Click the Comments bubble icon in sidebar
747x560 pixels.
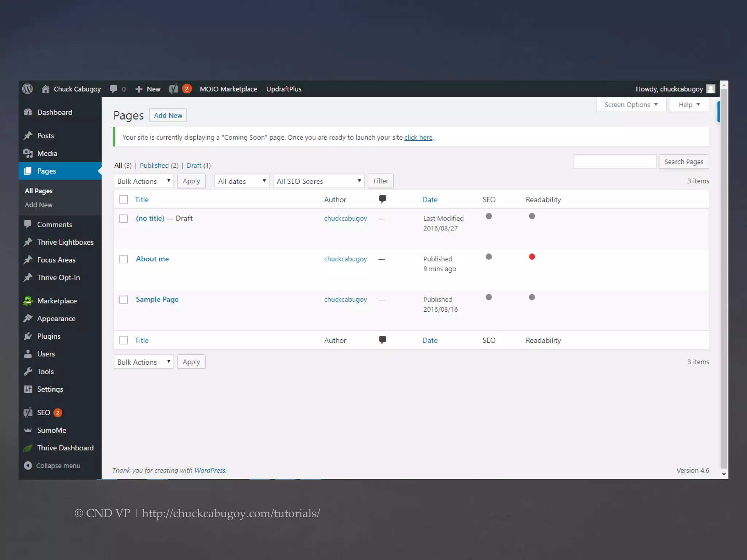(28, 224)
